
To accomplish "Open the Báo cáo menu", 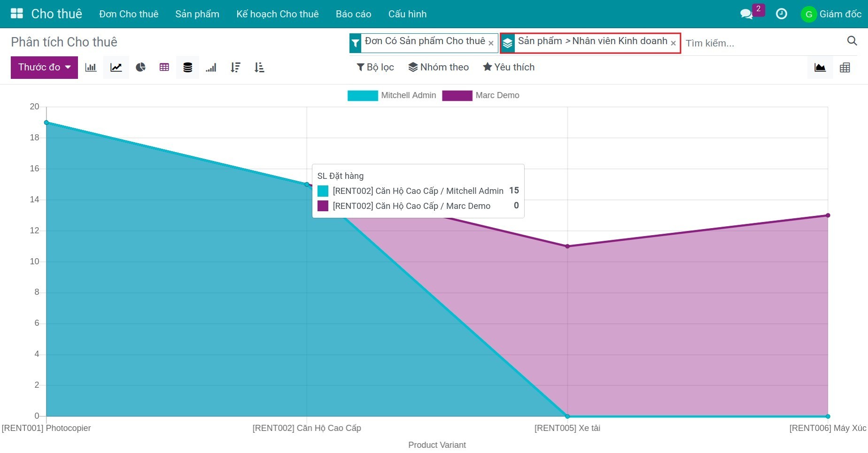I will coord(354,14).
